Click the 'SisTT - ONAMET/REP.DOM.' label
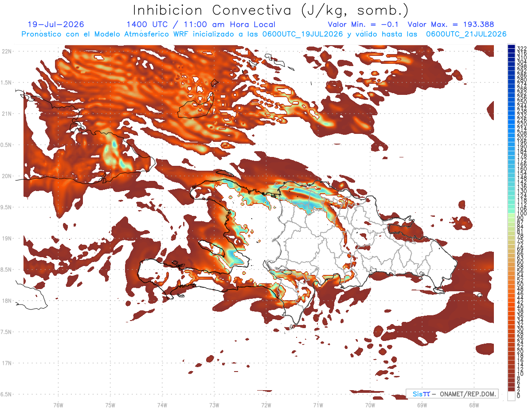 (x=452, y=394)
